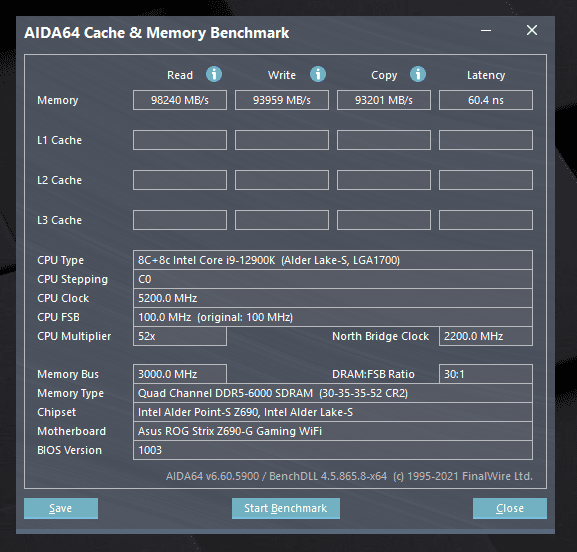Viewport: 577px width, 552px height.
Task: Click the Close button at bottom
Action: (x=510, y=508)
